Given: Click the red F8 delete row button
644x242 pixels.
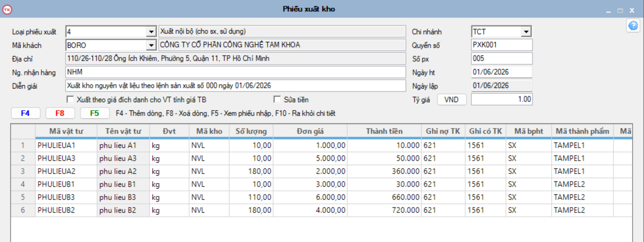Looking at the screenshot, I should (60, 113).
